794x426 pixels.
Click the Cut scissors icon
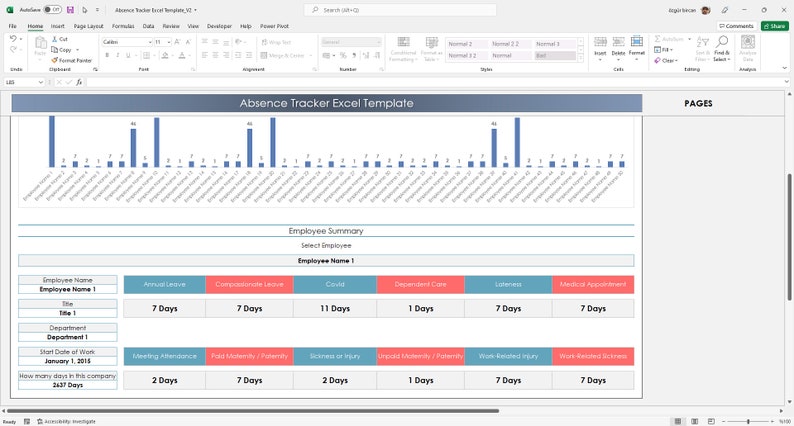55,39
